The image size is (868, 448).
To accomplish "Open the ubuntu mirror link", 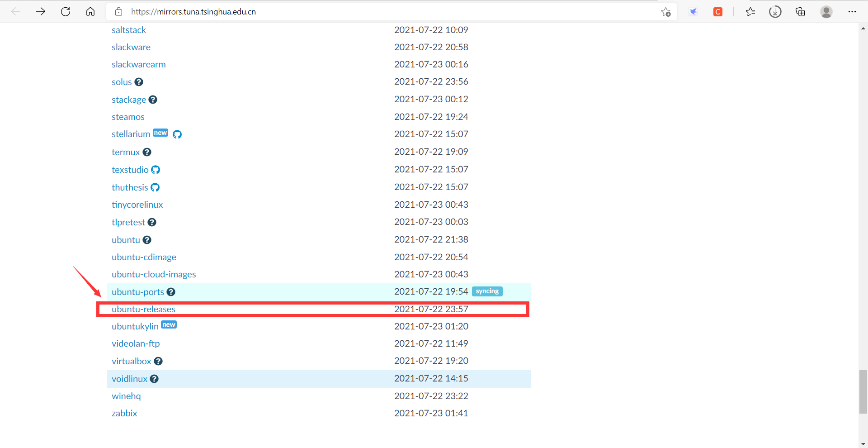I will coord(126,240).
